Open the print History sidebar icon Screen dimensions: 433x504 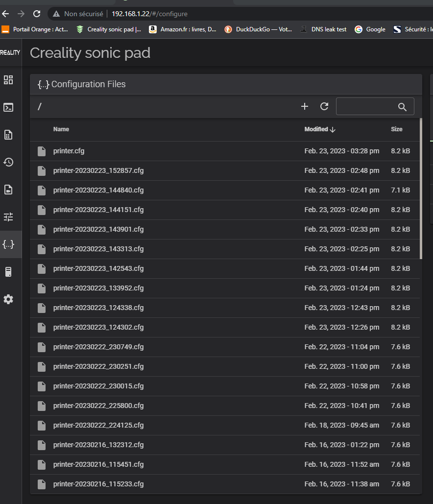click(8, 162)
